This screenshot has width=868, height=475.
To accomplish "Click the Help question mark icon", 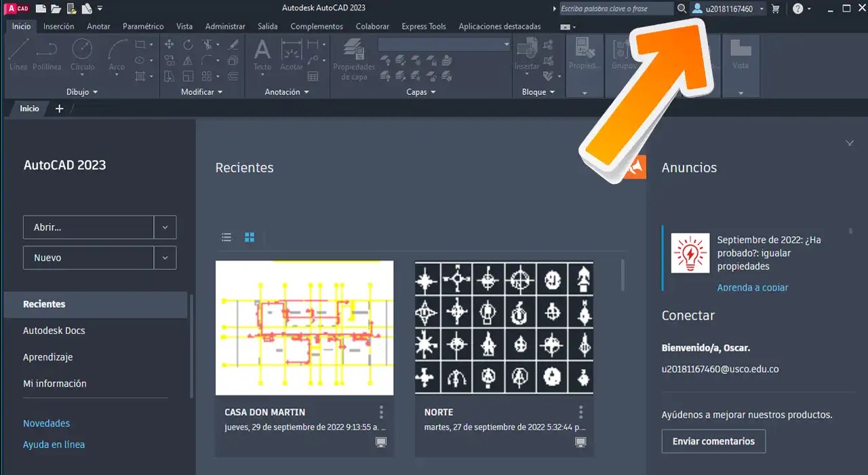I will tap(797, 9).
